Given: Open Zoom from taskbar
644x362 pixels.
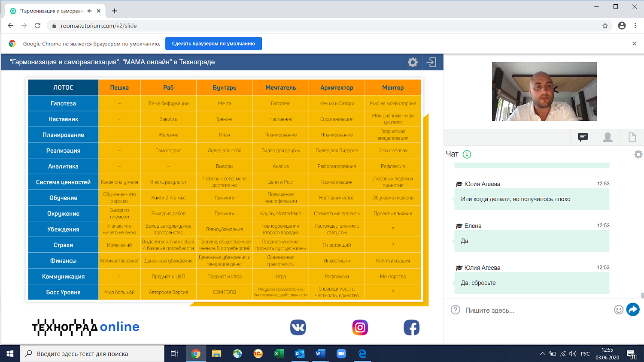Looking at the screenshot, I should (x=341, y=354).
